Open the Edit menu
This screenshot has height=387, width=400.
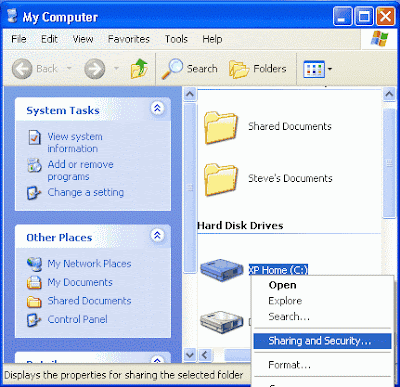coord(49,39)
